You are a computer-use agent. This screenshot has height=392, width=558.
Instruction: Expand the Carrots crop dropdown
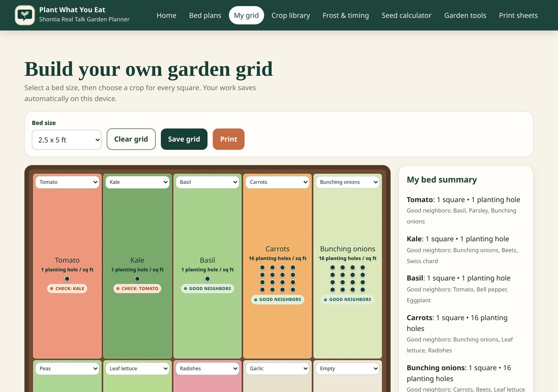(277, 182)
